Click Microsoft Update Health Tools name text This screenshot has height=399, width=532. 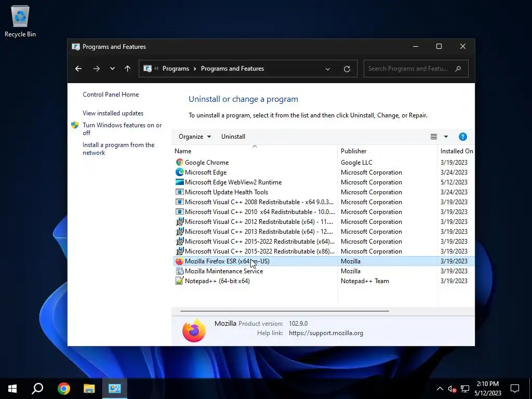(227, 192)
